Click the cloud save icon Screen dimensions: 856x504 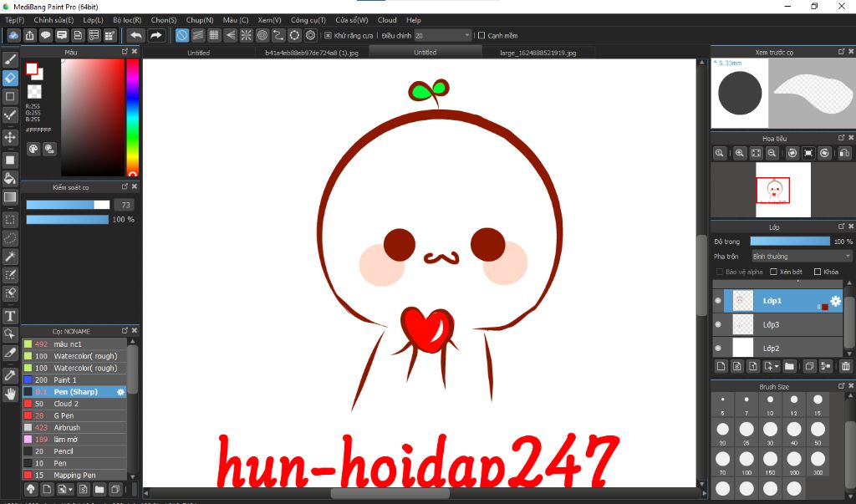click(x=13, y=35)
